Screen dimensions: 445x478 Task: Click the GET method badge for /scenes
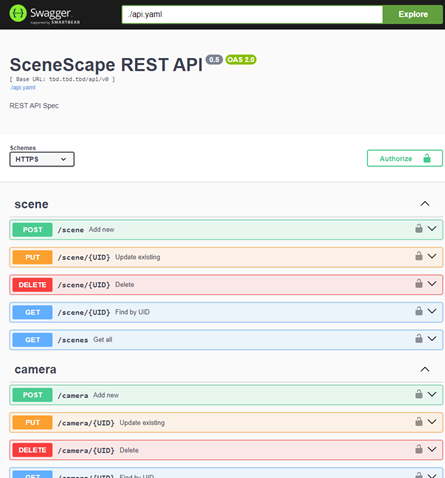pyautogui.click(x=32, y=340)
